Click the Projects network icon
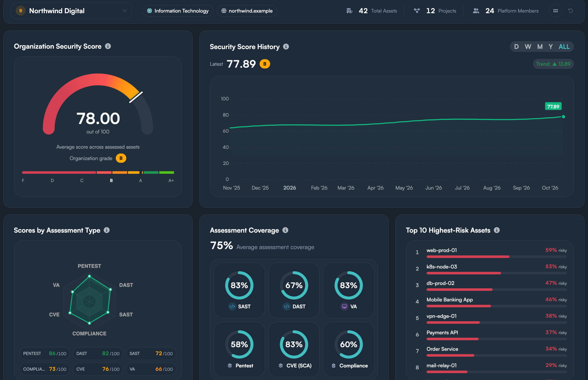The image size is (588, 380). coord(417,11)
